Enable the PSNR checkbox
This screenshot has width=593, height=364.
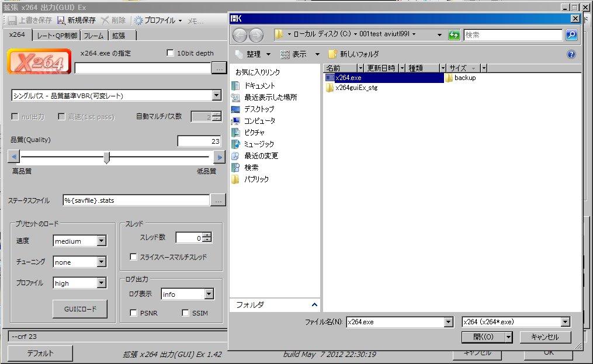133,313
